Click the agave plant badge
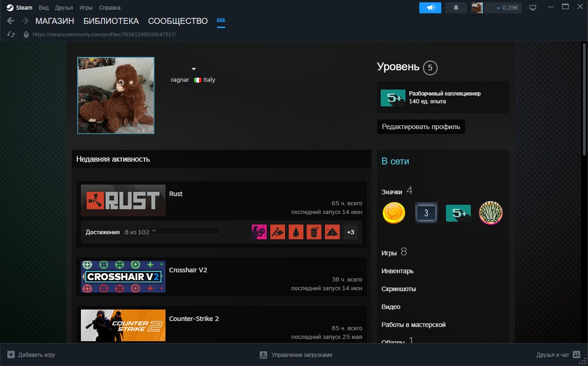The width and height of the screenshot is (588, 366). (491, 213)
